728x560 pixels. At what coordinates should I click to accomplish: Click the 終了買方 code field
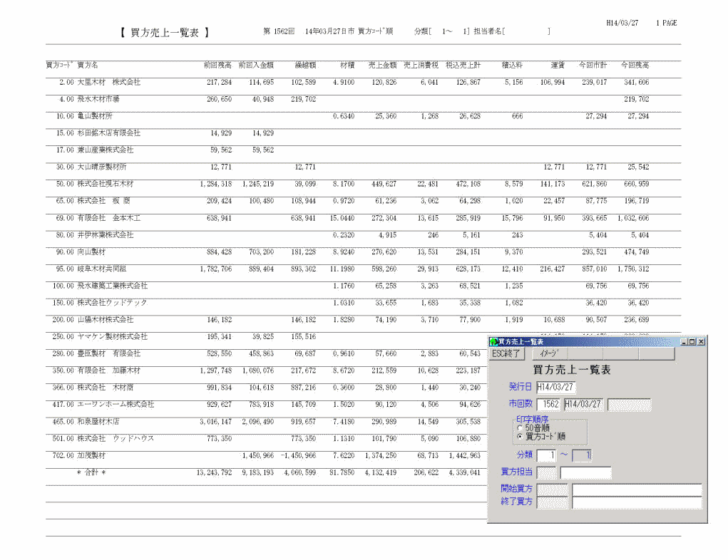coord(552,502)
